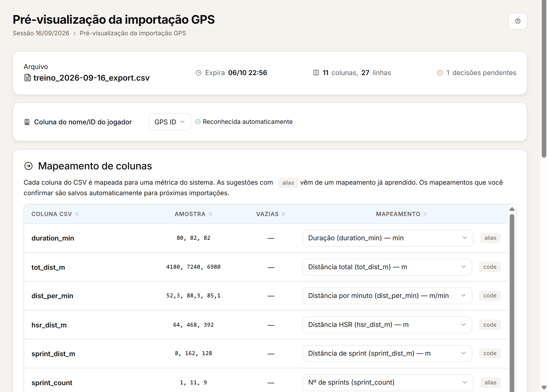Click the alias badge on duration_min row
548x392 pixels.
coord(490,238)
